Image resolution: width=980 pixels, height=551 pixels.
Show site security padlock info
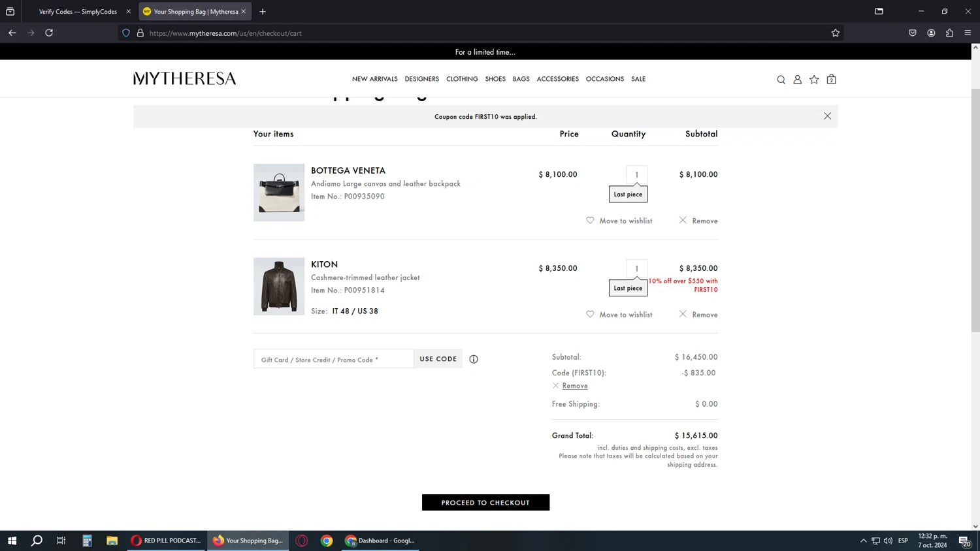click(x=140, y=33)
